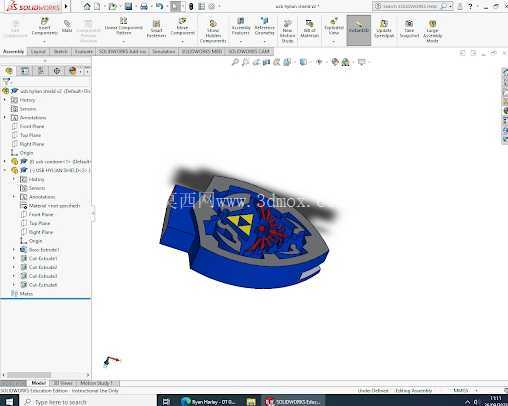This screenshot has width=508, height=406.
Task: Click Update SpeedPak tool
Action: pyautogui.click(x=384, y=29)
